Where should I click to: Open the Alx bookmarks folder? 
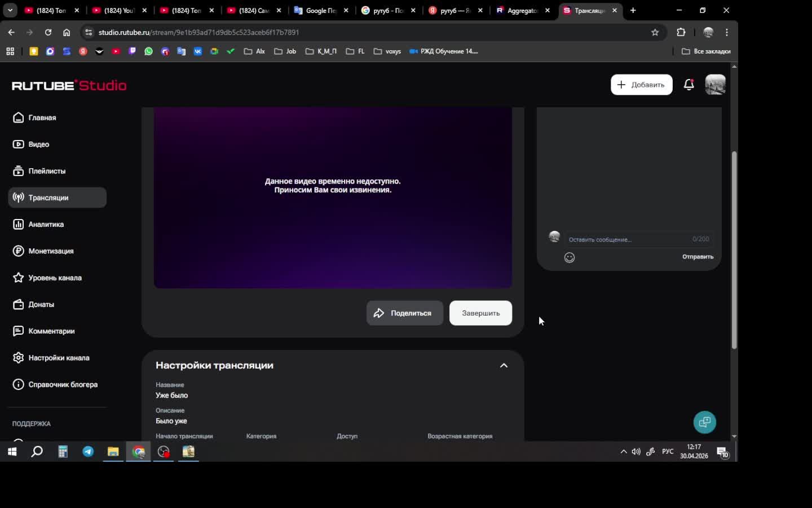click(x=254, y=51)
